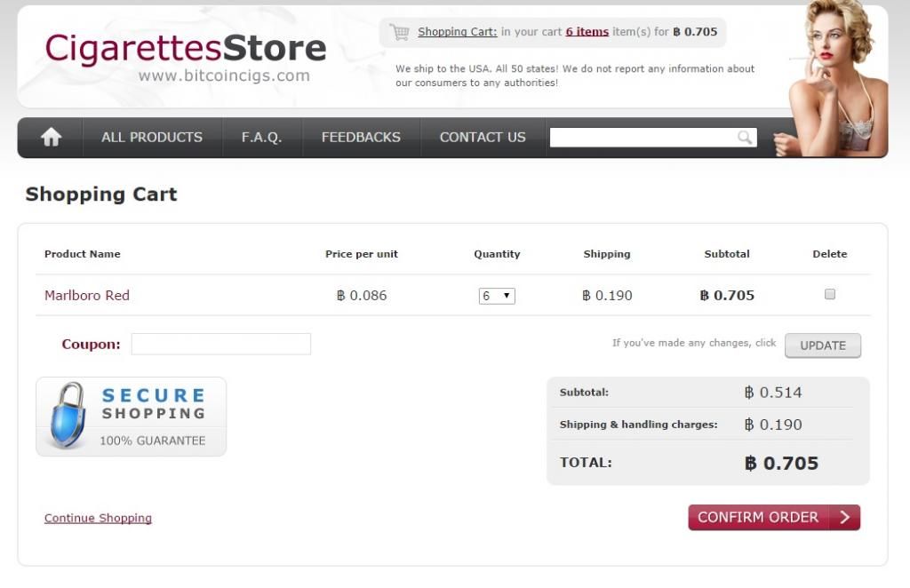Follow the Continue Shopping link
The width and height of the screenshot is (910, 588).
pos(98,518)
